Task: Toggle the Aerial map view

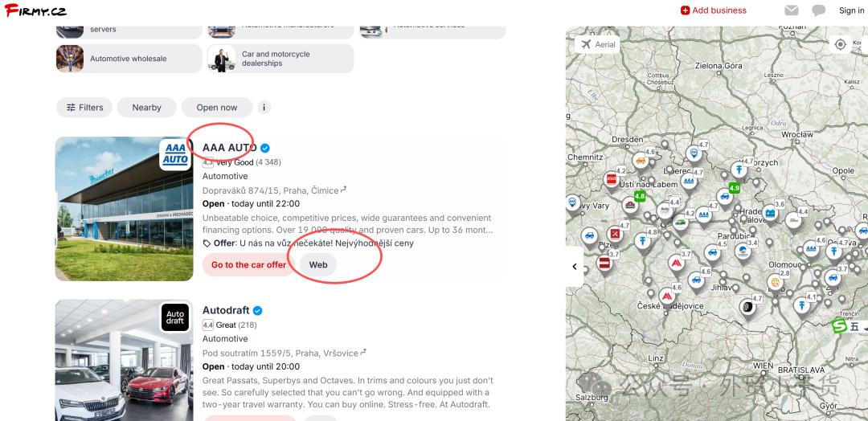Action: coord(596,44)
